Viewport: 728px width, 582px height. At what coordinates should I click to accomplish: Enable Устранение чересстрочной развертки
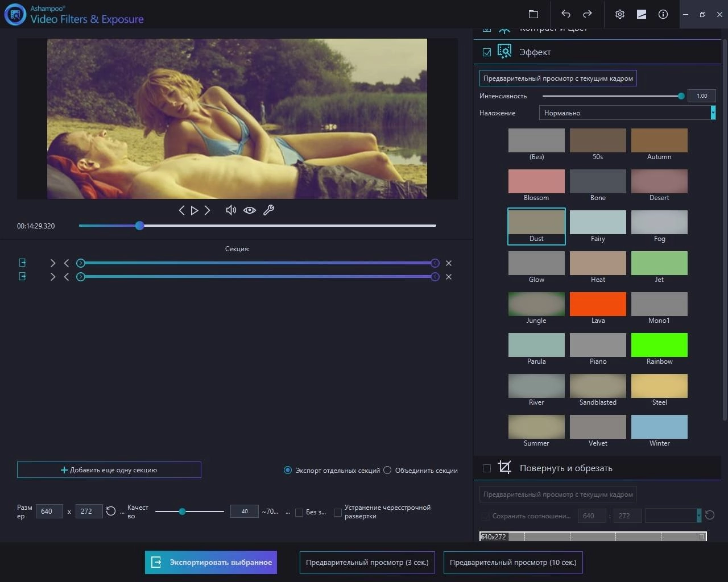click(338, 512)
